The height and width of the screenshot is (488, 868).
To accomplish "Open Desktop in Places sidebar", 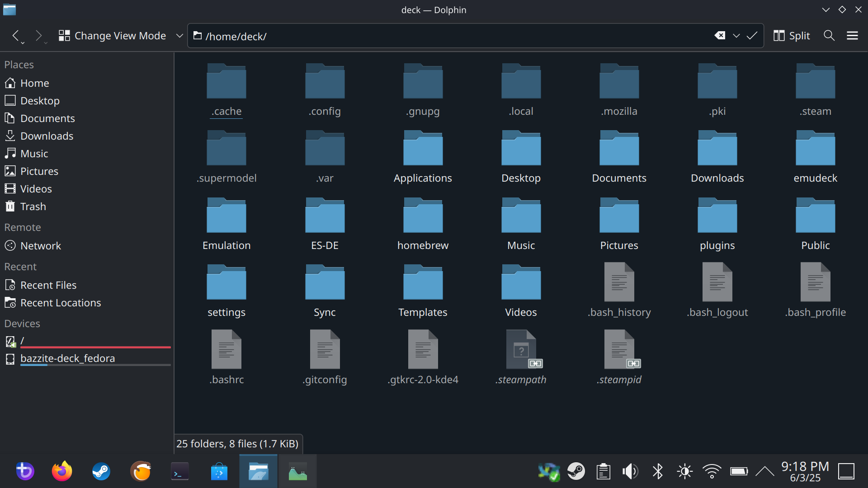I will (x=87, y=101).
